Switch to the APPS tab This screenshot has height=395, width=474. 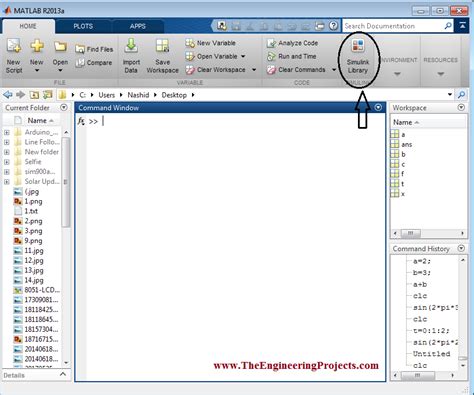(x=138, y=26)
